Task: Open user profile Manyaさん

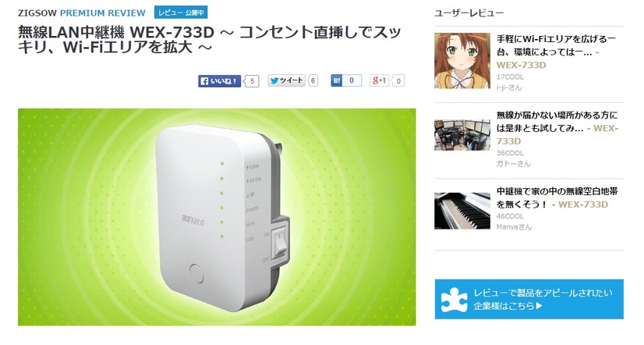Action: pos(514,227)
